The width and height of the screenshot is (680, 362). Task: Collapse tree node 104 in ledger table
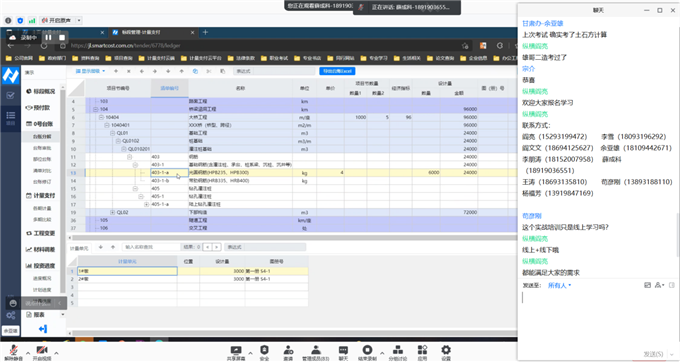(95, 109)
